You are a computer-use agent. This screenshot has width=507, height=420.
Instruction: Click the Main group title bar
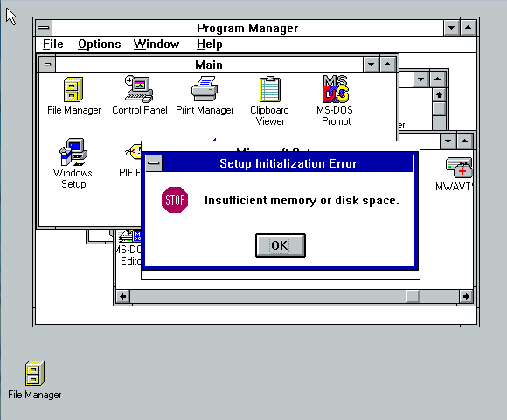(209, 65)
